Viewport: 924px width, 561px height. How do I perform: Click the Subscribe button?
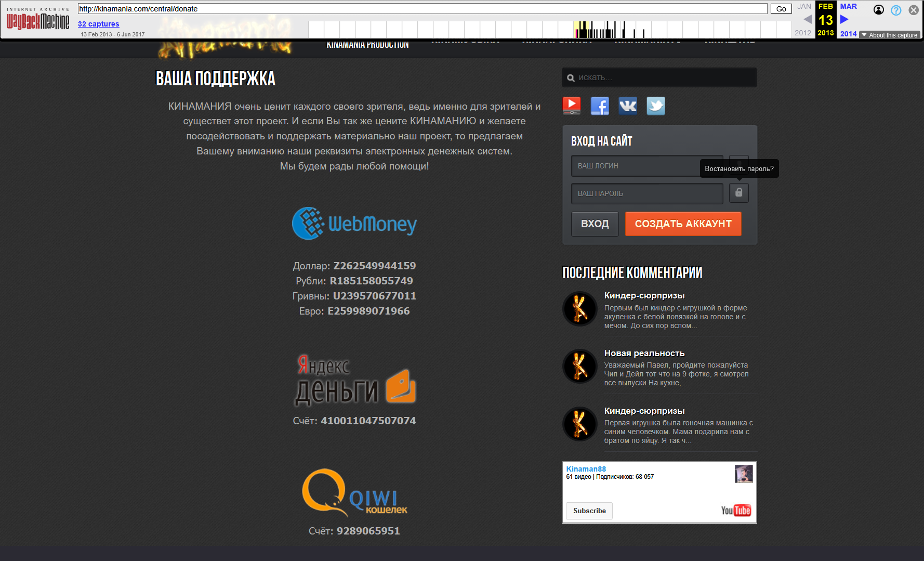click(x=589, y=511)
